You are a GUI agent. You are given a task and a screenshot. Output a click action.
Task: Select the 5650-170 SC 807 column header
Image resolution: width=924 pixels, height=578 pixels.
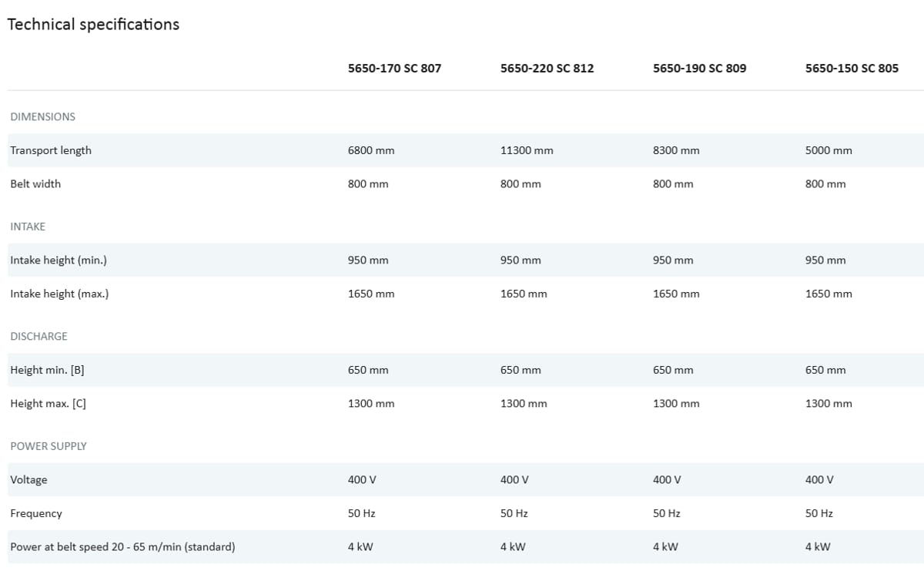click(x=394, y=68)
